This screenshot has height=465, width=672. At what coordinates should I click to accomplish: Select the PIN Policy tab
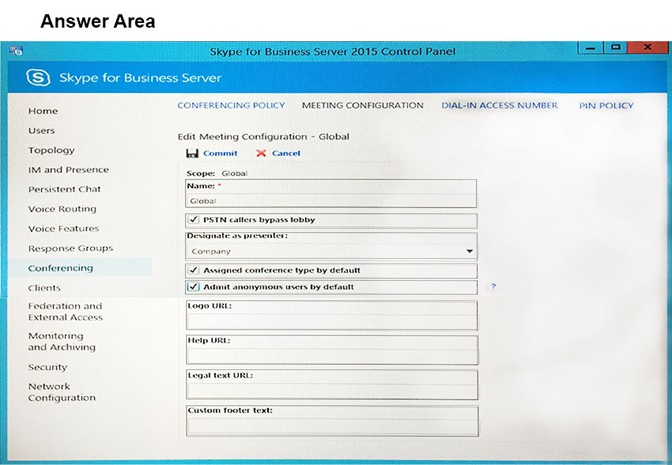pos(606,105)
